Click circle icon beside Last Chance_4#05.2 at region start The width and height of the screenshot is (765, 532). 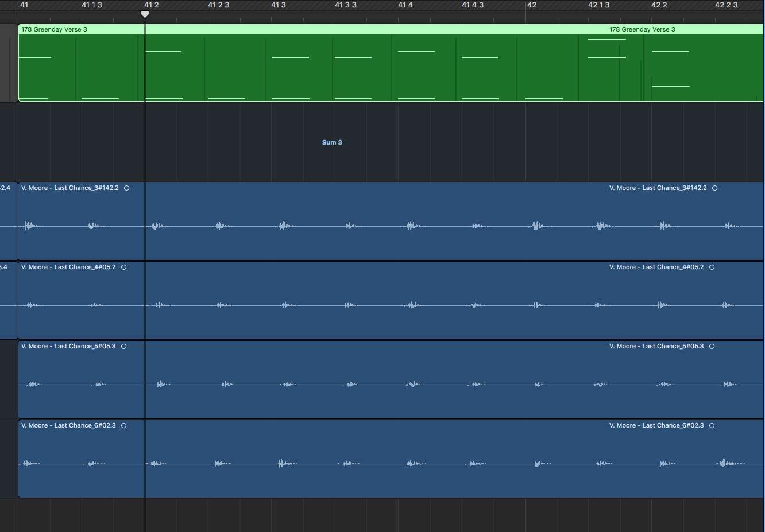click(124, 267)
